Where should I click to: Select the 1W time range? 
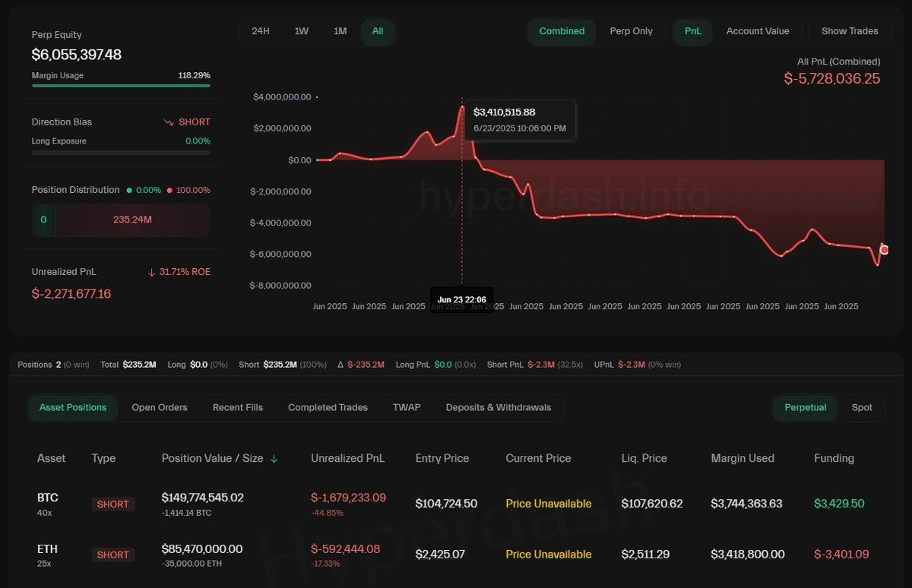pyautogui.click(x=302, y=31)
